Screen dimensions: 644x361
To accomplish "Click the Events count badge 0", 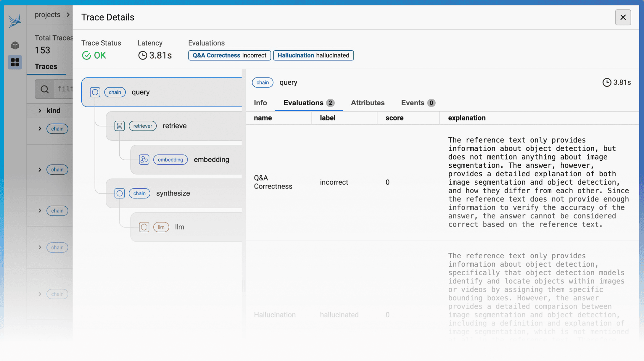I will pyautogui.click(x=431, y=103).
